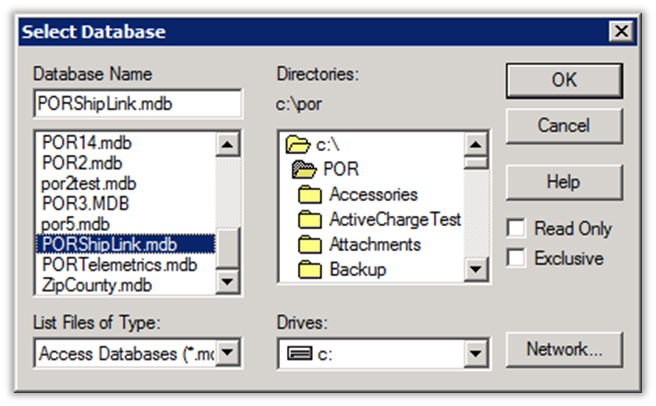Click the POR open folder icon

[304, 169]
